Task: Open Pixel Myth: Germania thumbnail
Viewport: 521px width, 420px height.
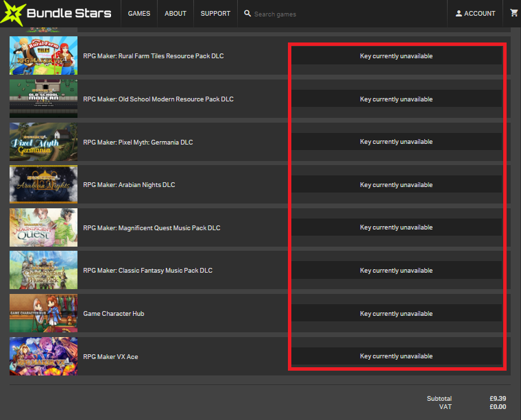Action: [43, 142]
